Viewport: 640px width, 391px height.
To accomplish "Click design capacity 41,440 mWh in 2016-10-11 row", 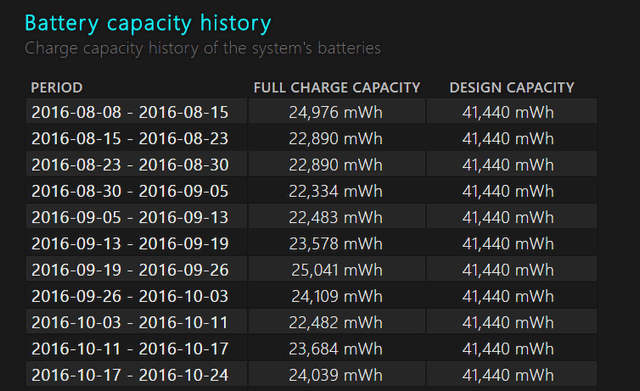I will coord(508,349).
